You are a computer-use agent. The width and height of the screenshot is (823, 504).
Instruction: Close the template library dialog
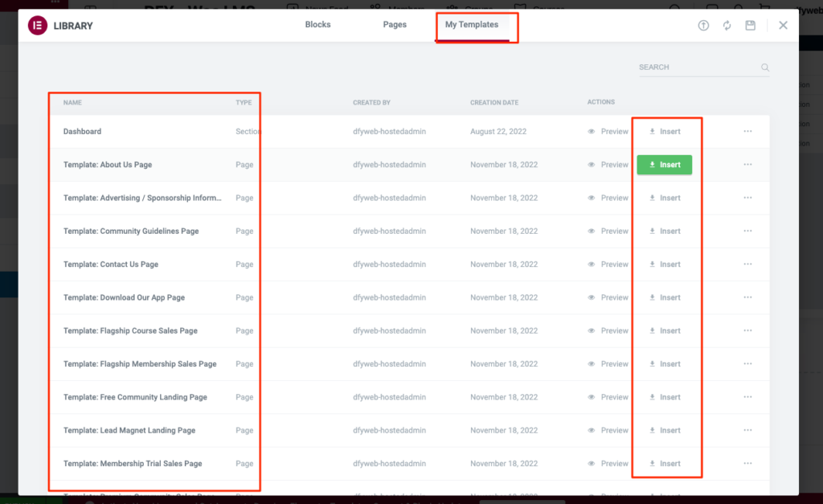(x=783, y=26)
